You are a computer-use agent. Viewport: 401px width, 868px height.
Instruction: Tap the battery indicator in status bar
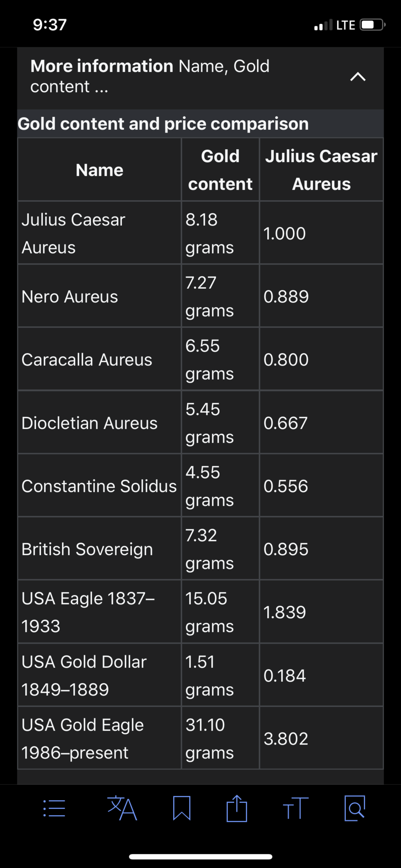[372, 24]
